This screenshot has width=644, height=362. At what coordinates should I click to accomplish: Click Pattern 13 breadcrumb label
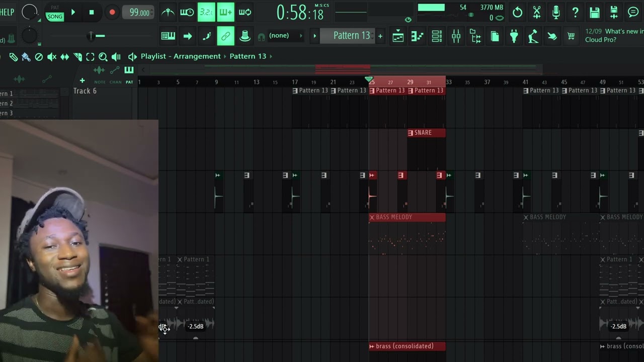click(x=248, y=56)
